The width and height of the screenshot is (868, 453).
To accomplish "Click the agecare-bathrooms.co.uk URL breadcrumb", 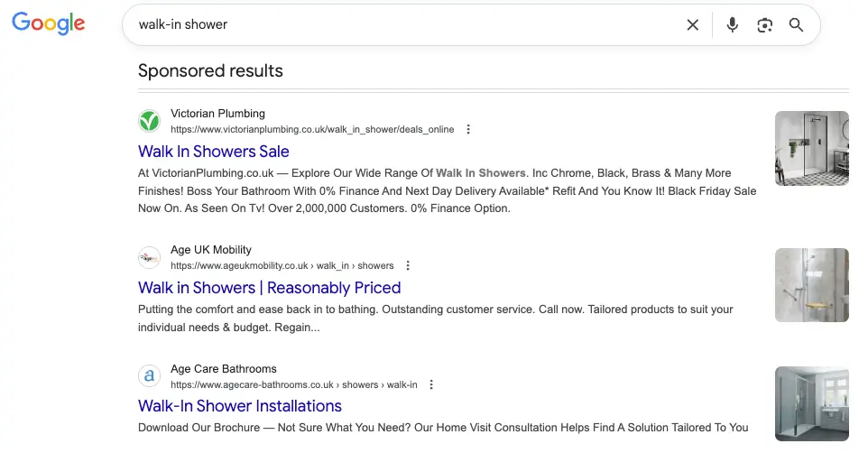I will pos(294,384).
